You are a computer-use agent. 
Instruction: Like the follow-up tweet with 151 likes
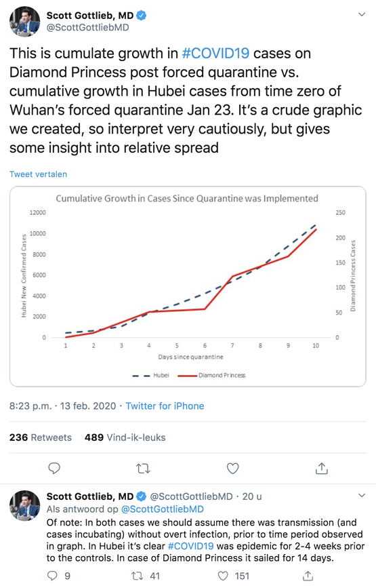(223, 576)
